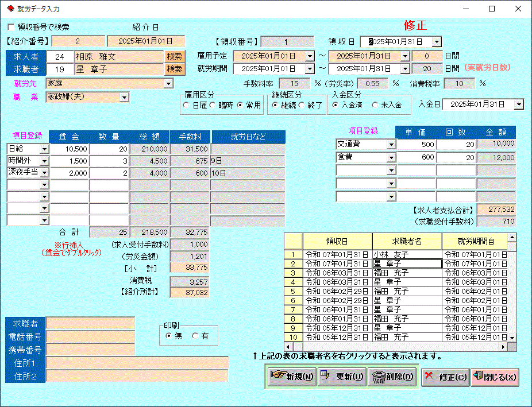Screen dimensions: 532x407
Task: Click table vertical scrollbar down arrow
Action: tap(512, 338)
